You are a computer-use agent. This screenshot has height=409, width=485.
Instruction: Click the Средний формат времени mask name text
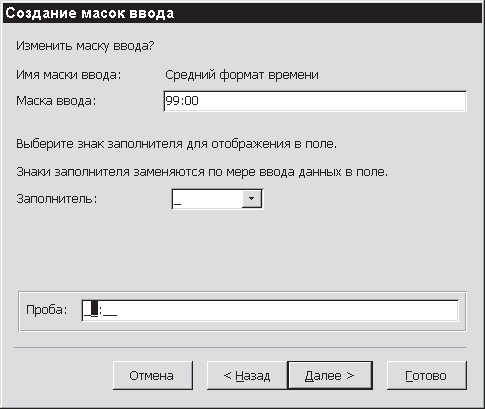(242, 75)
